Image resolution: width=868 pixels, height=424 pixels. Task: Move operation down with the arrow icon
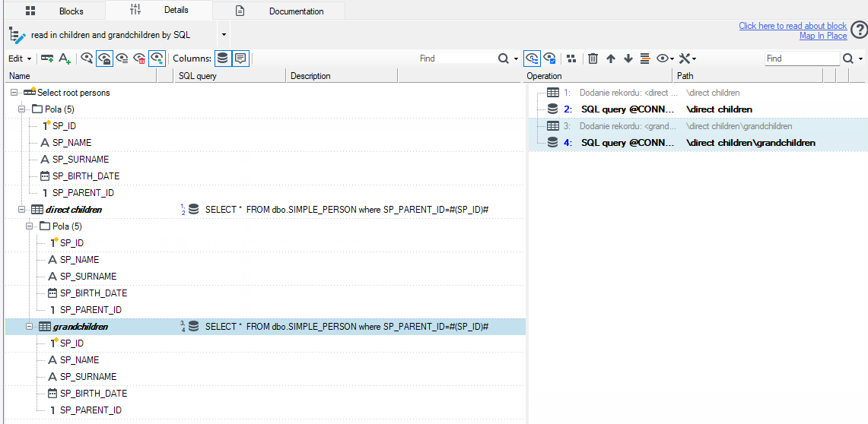628,58
